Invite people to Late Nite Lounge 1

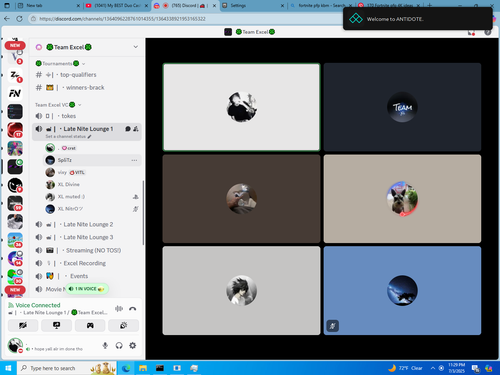click(x=136, y=129)
